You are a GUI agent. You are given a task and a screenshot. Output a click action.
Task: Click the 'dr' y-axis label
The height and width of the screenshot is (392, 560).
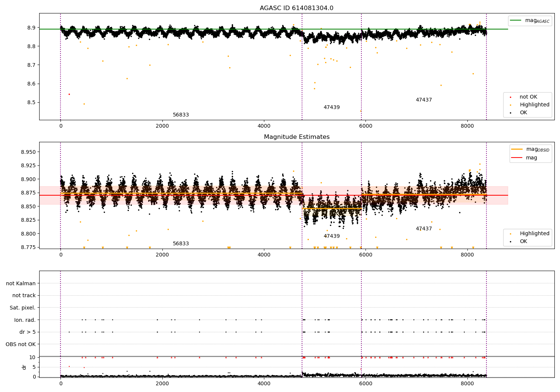[x=24, y=367]
